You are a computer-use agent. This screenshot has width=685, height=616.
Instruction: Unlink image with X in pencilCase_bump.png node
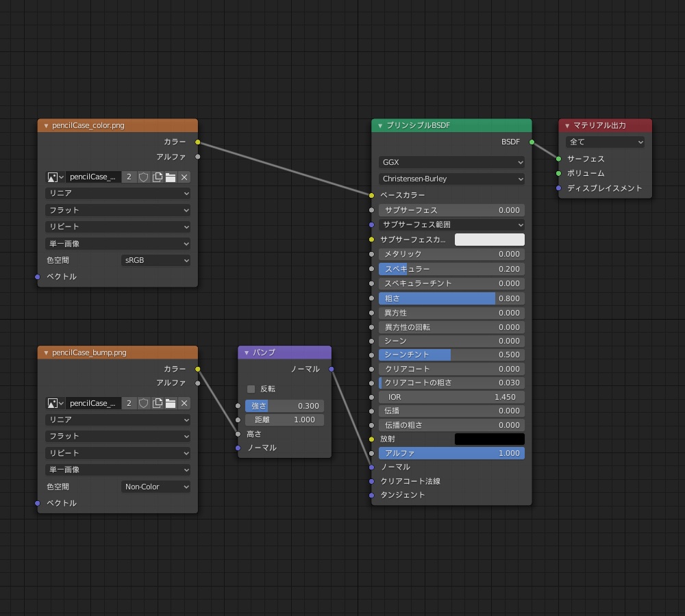coord(184,403)
